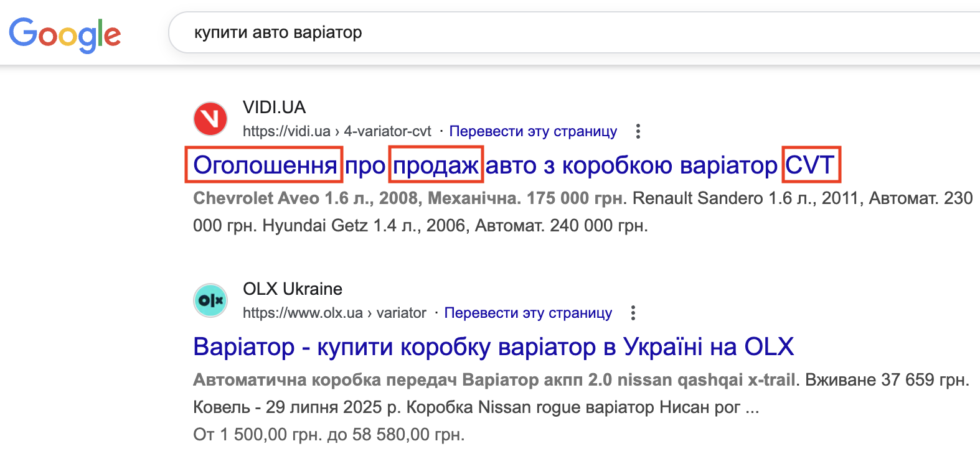Click the highlighted word CVT in the title
Image resolution: width=980 pixels, height=459 pixels.
(811, 165)
